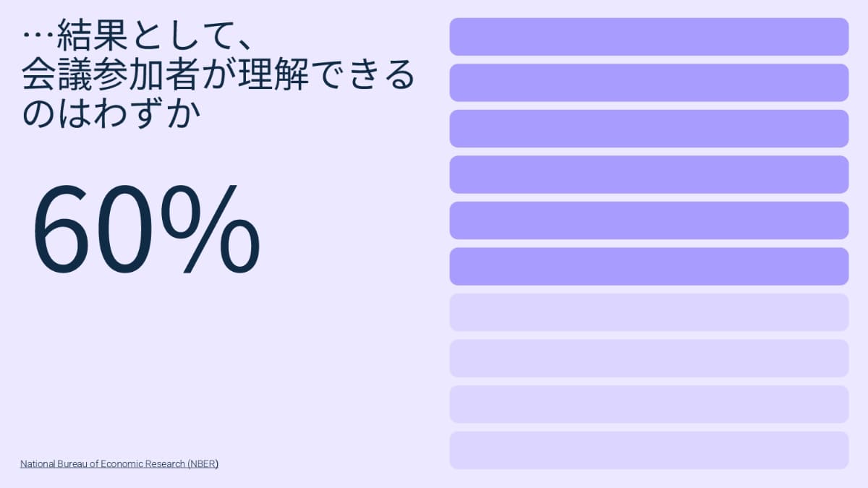Select the third dark purple bar from top
This screenshot has height=488, width=868.
point(649,129)
